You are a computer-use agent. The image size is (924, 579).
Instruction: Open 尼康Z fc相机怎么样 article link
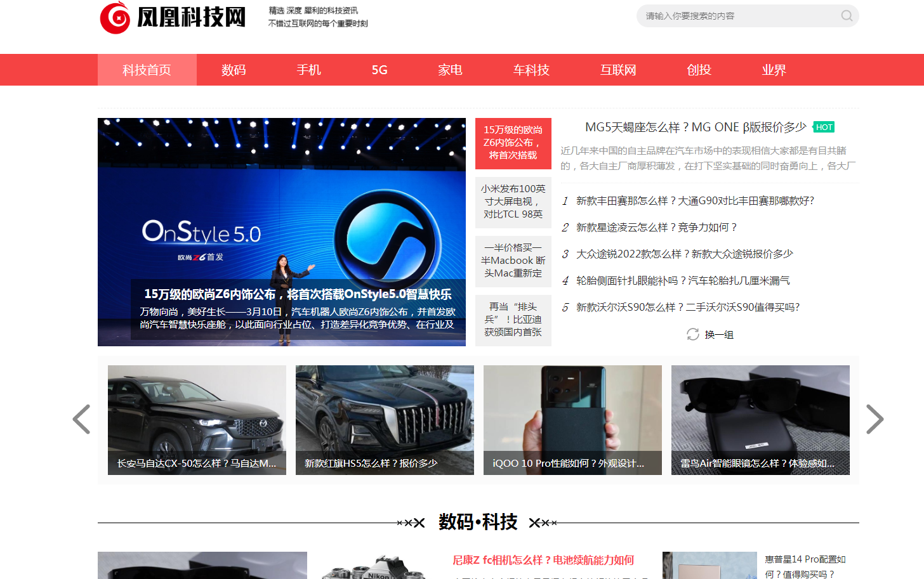[x=543, y=561]
